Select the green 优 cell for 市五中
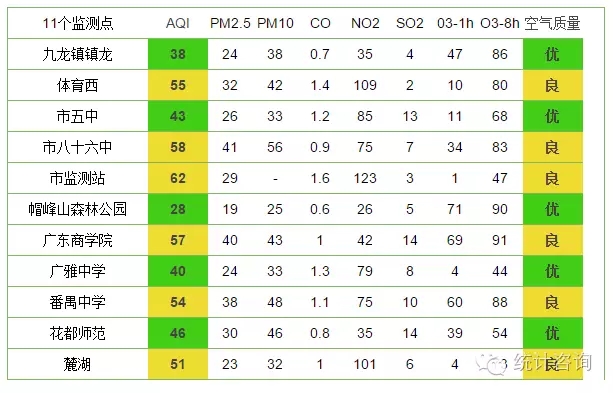This screenshot has width=613, height=393. [x=553, y=116]
